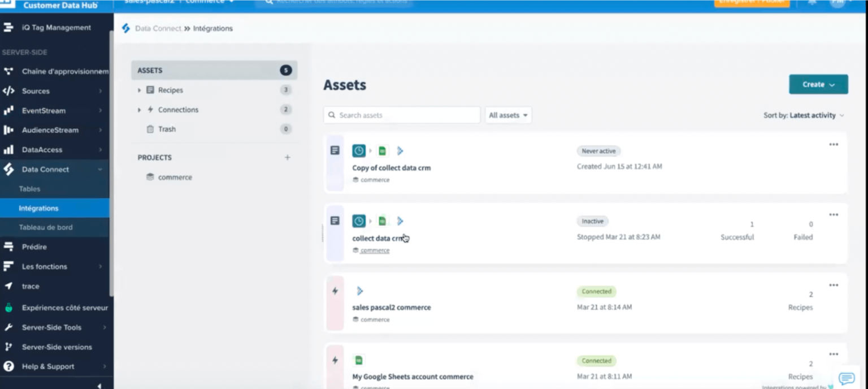868x389 pixels.
Task: Open Tableau de bord menu item
Action: pyautogui.click(x=45, y=227)
